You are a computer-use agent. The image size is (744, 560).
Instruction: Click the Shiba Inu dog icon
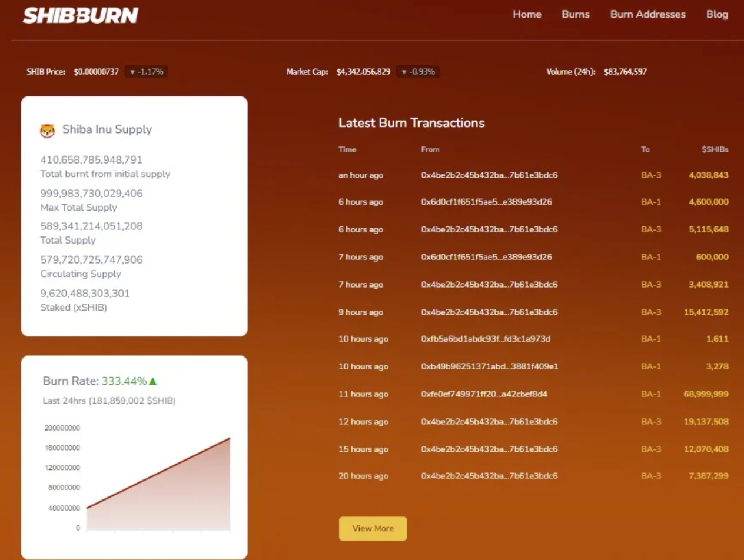(47, 130)
